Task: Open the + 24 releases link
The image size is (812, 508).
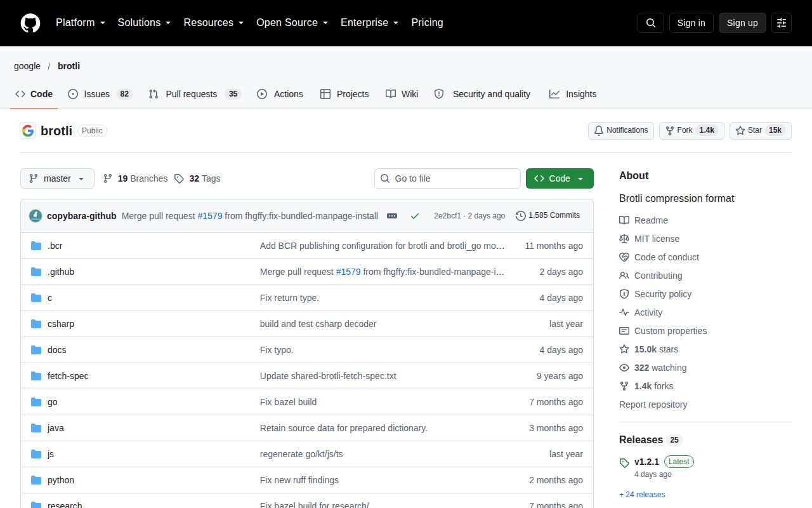Action: pyautogui.click(x=642, y=495)
